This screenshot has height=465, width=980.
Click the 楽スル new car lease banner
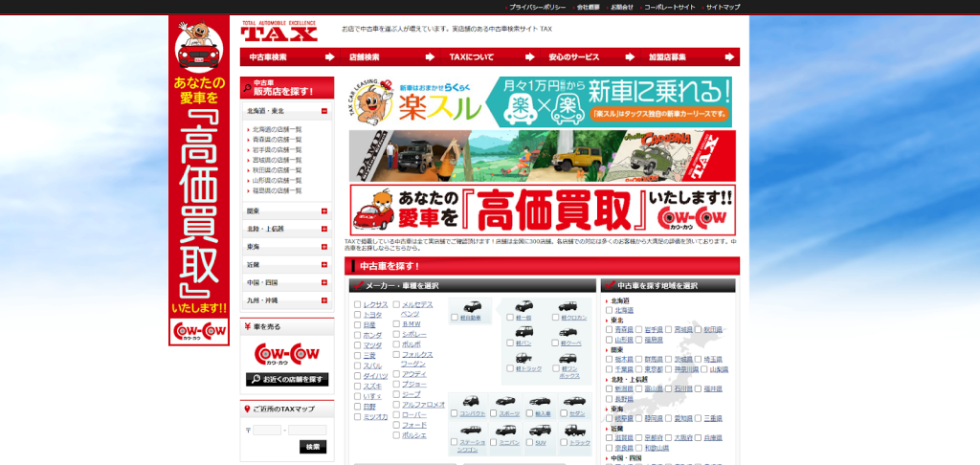[541, 101]
